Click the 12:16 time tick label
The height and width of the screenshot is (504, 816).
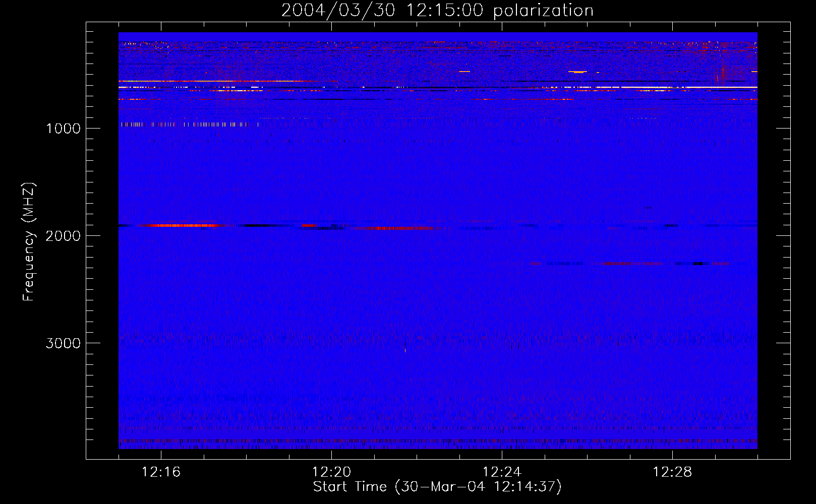[161, 472]
